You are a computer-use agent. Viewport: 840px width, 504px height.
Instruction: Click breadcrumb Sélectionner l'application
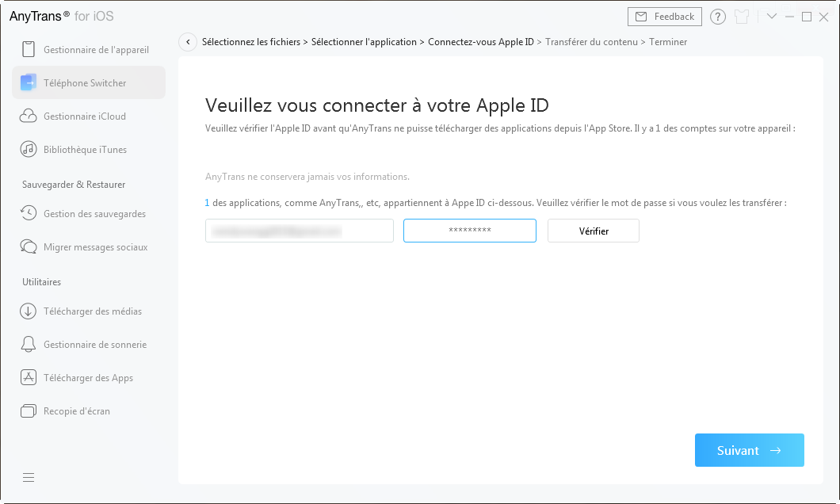pyautogui.click(x=364, y=42)
